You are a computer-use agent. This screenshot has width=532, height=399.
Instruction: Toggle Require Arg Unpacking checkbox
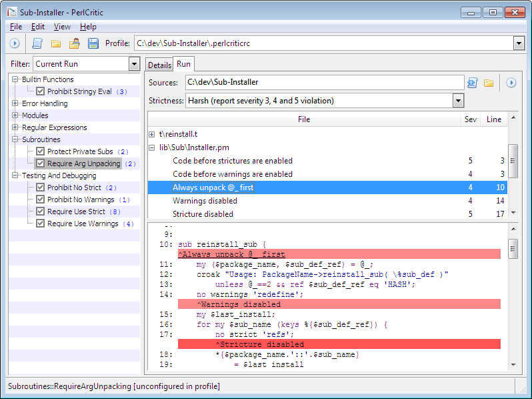click(x=41, y=163)
